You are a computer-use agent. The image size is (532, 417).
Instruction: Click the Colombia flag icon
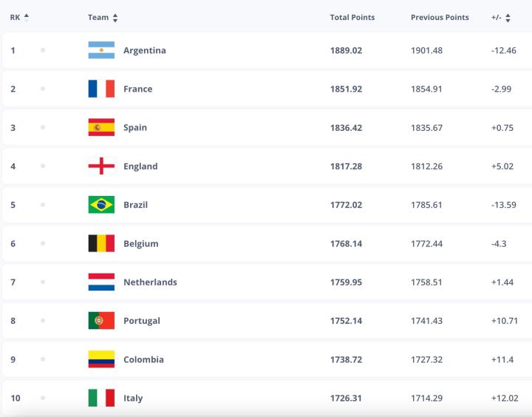[101, 359]
